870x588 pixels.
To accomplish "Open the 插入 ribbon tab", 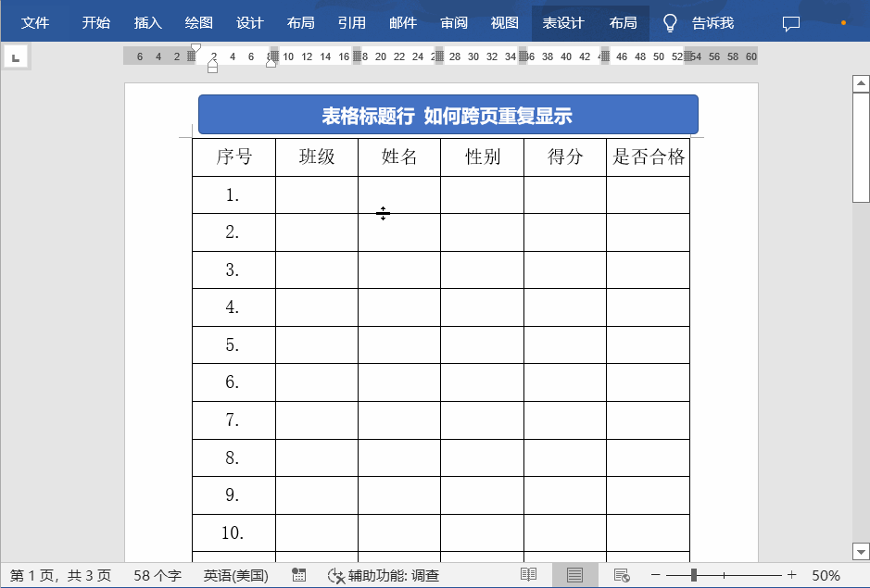I will tap(147, 23).
